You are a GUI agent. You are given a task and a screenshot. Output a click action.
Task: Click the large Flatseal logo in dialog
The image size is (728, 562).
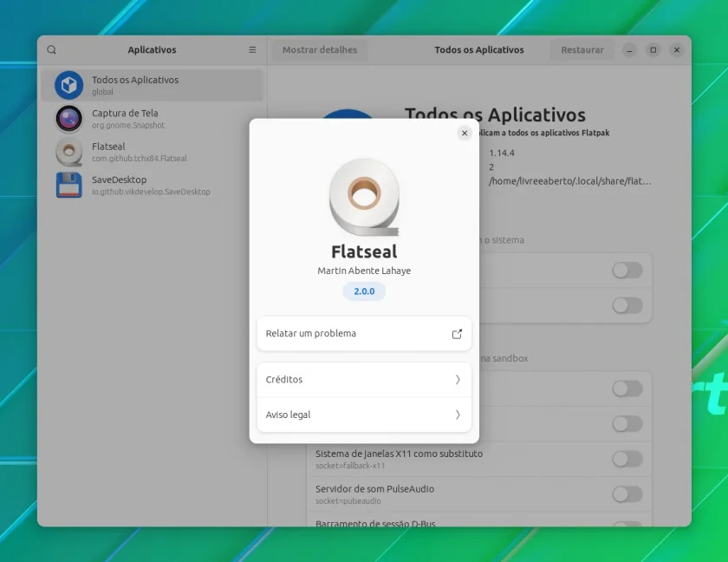(x=365, y=197)
